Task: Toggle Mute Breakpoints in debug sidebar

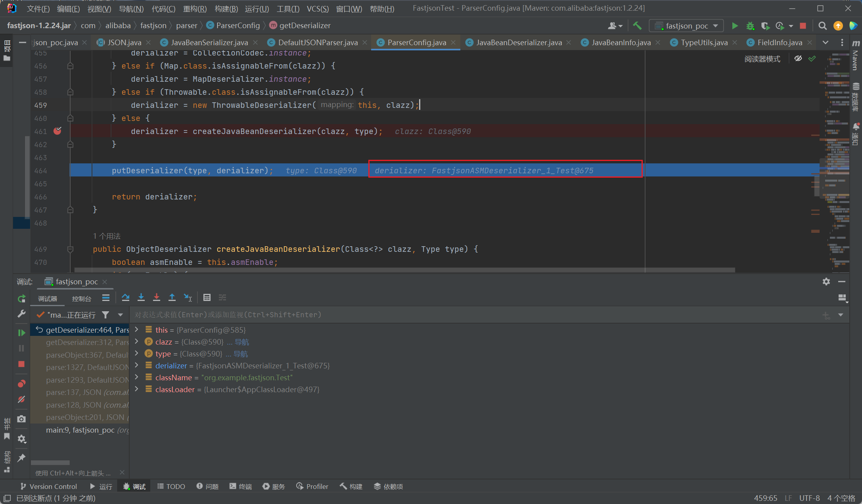Action: pyautogui.click(x=21, y=399)
